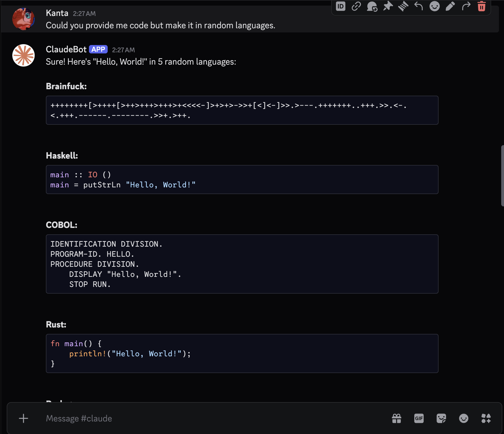Delete the message using red trash icon
Viewport: 504px width, 434px height.
[482, 6]
